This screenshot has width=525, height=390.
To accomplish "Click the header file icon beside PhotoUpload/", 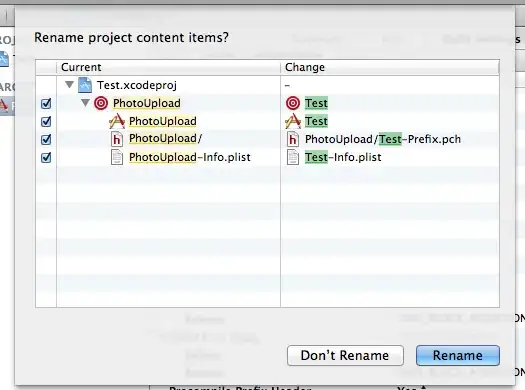I will tap(117, 139).
